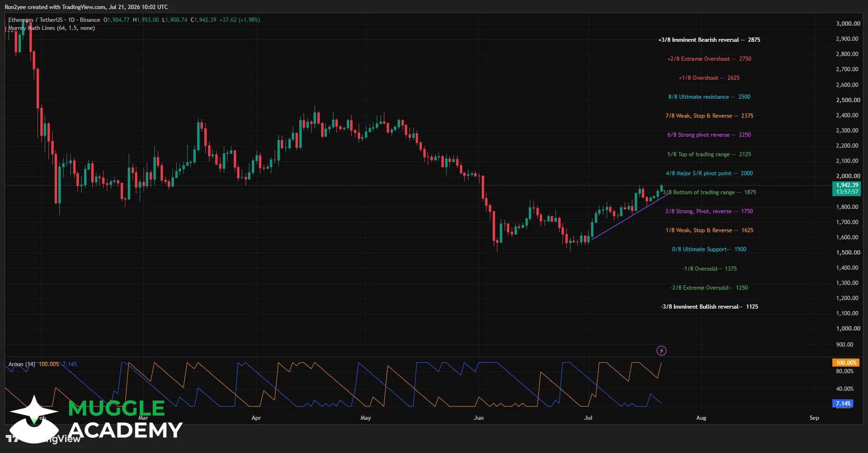
Task: Click the 1,700.00 price axis label
Action: click(x=848, y=222)
